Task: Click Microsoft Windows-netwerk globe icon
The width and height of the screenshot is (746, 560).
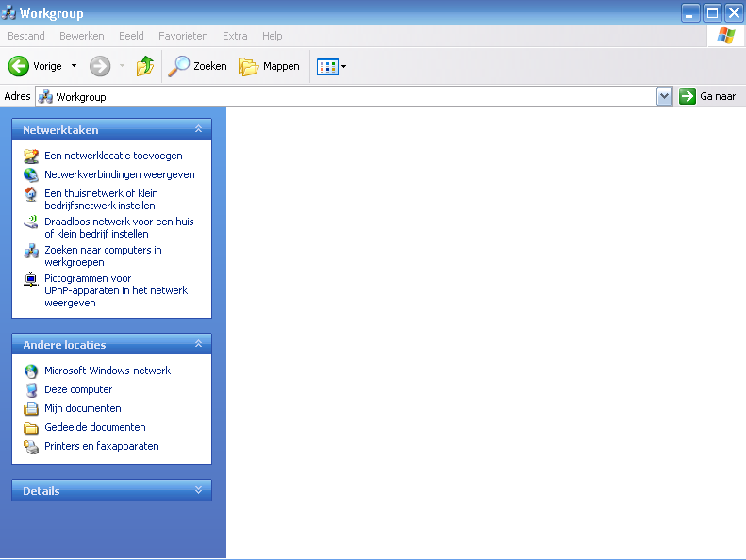Action: click(31, 371)
